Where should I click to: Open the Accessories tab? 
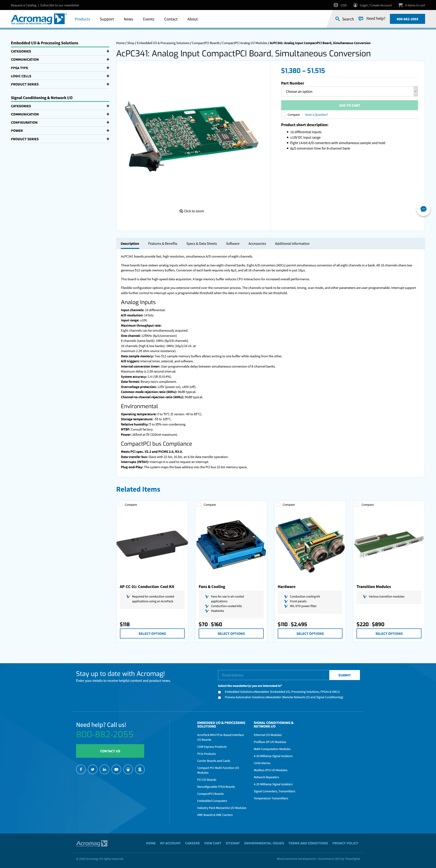257,244
